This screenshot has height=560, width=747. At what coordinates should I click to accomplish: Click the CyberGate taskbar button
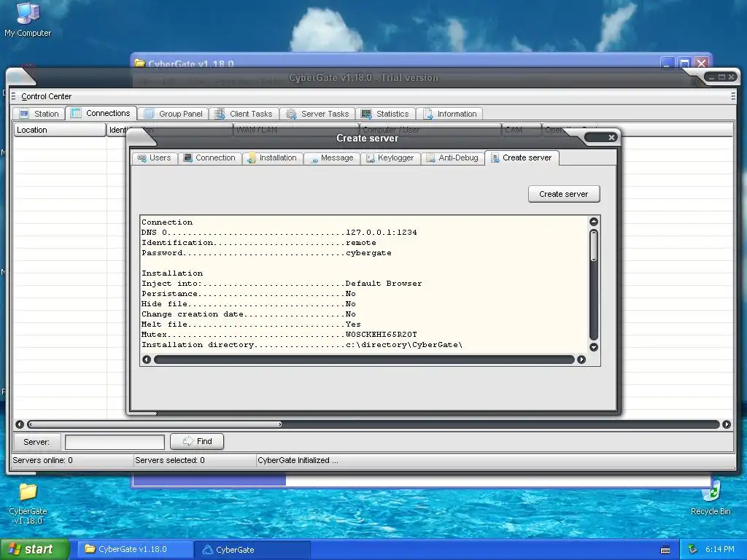pyautogui.click(x=252, y=550)
